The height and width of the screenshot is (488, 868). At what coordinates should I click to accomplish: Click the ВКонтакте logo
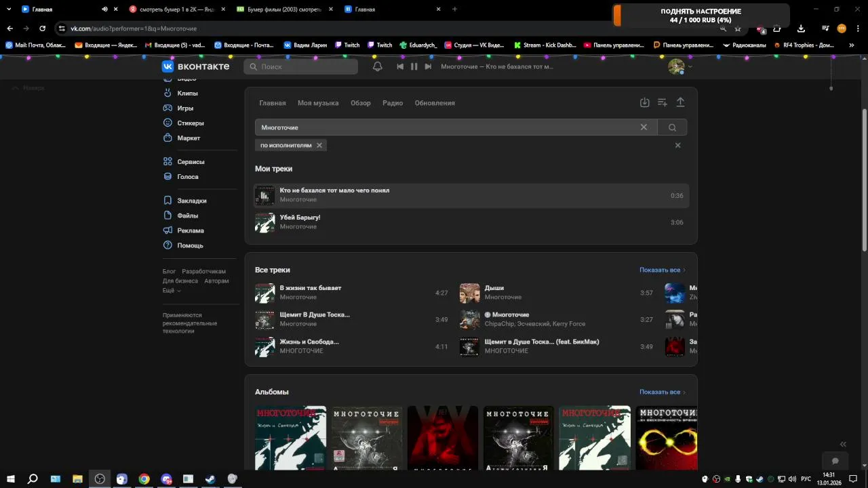(195, 66)
